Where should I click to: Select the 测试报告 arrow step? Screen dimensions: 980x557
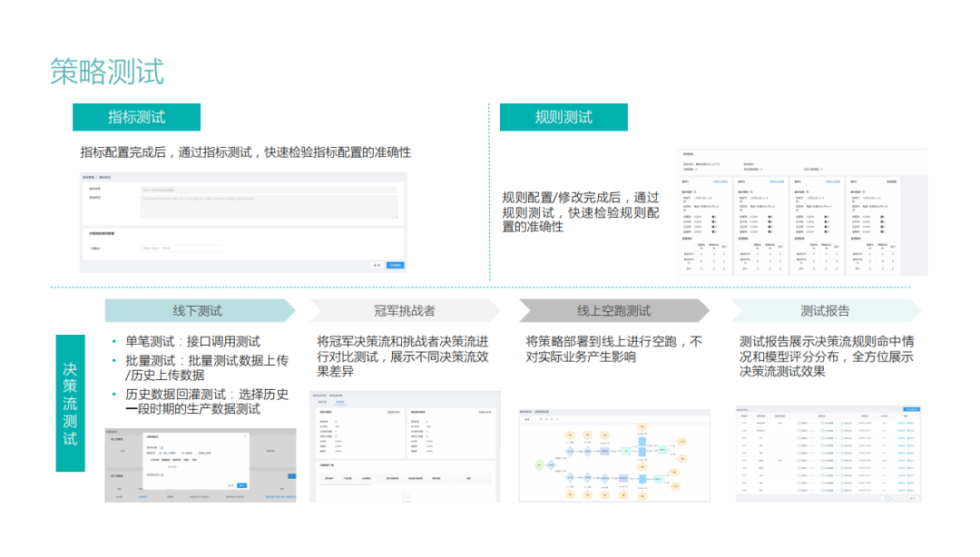coord(826,310)
